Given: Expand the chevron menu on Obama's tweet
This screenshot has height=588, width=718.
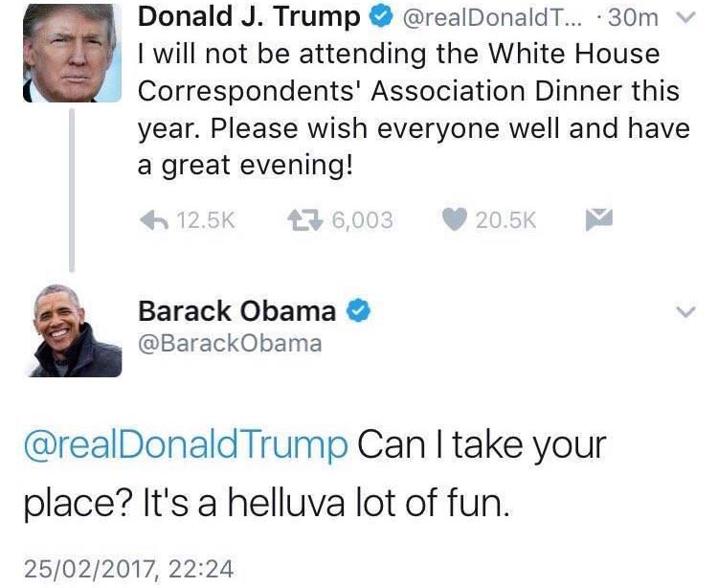Looking at the screenshot, I should (x=684, y=312).
